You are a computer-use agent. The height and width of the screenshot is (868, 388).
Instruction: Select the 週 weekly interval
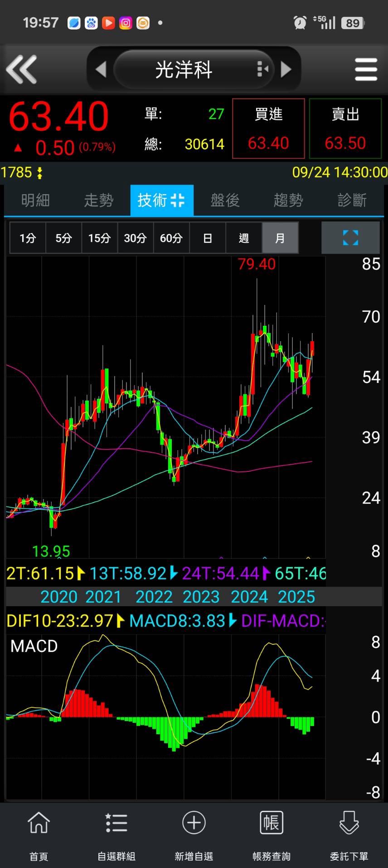[244, 238]
